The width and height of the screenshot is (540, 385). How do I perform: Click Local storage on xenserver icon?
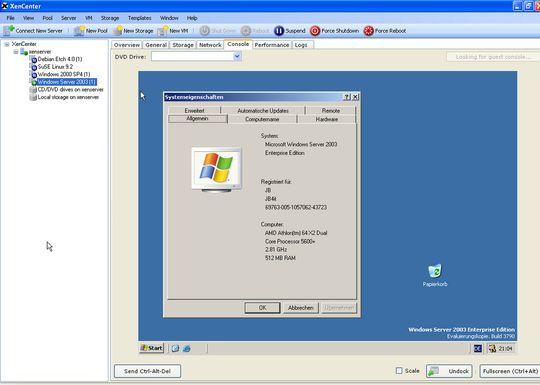pos(33,97)
